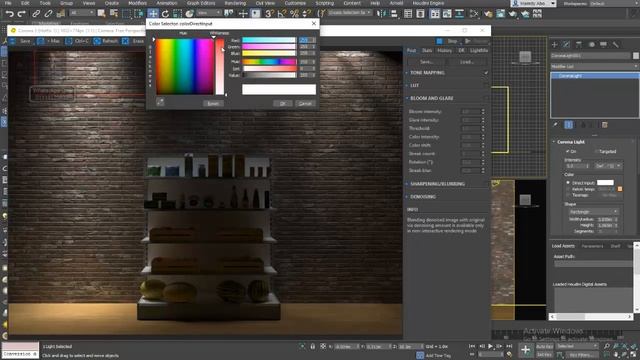Click the Save button in VFB toolbar
The image size is (640, 360).
coord(20,41)
